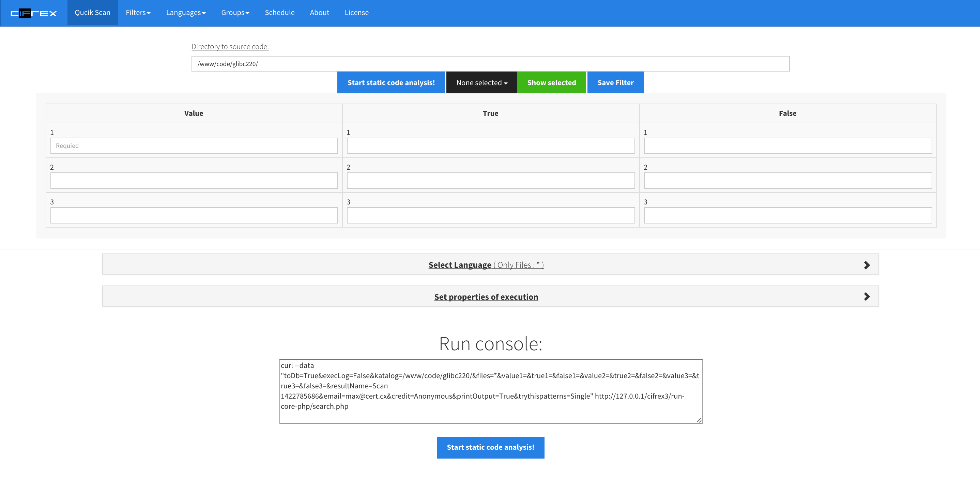The image size is (980, 479).
Task: Click into the Run console textarea
Action: click(490, 391)
